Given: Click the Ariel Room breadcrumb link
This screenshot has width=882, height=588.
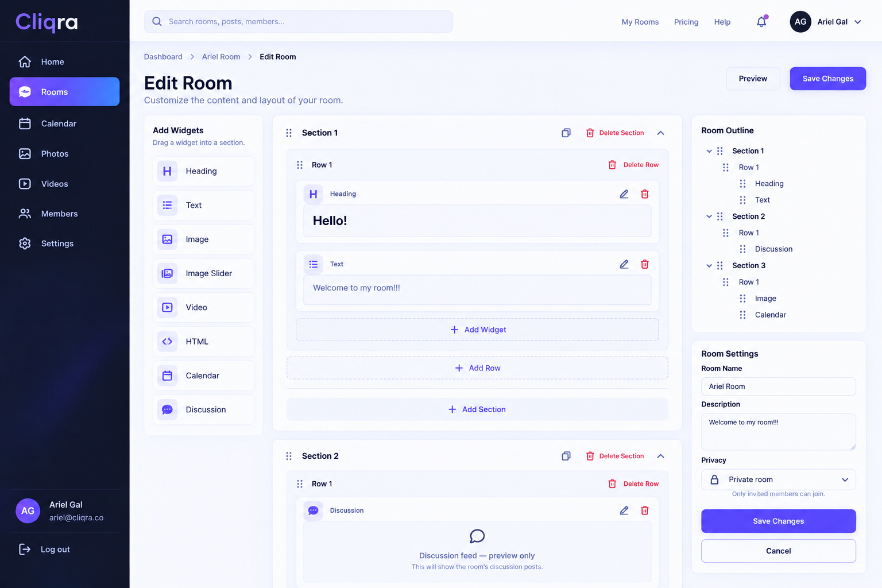Looking at the screenshot, I should point(221,57).
